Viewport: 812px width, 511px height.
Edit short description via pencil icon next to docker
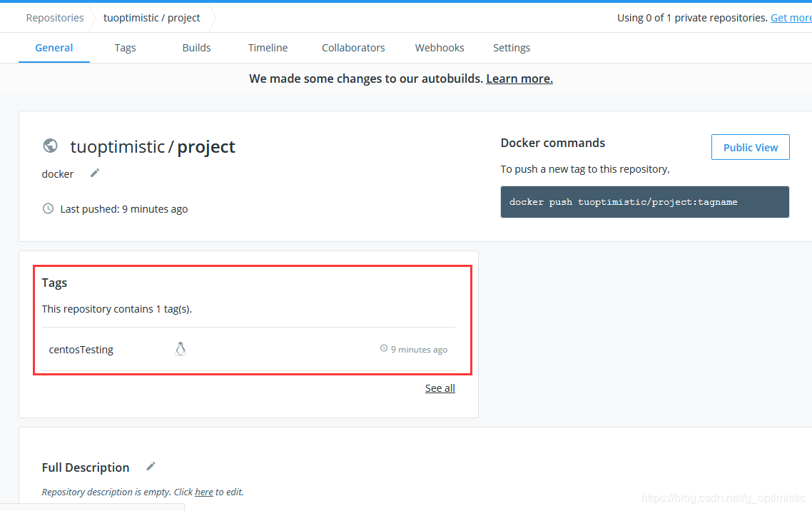pyautogui.click(x=95, y=173)
